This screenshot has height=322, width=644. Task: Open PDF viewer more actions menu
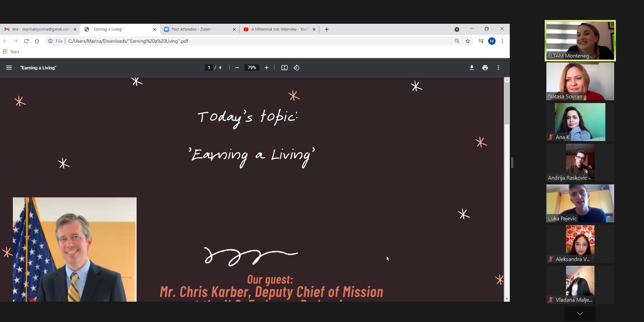click(498, 68)
